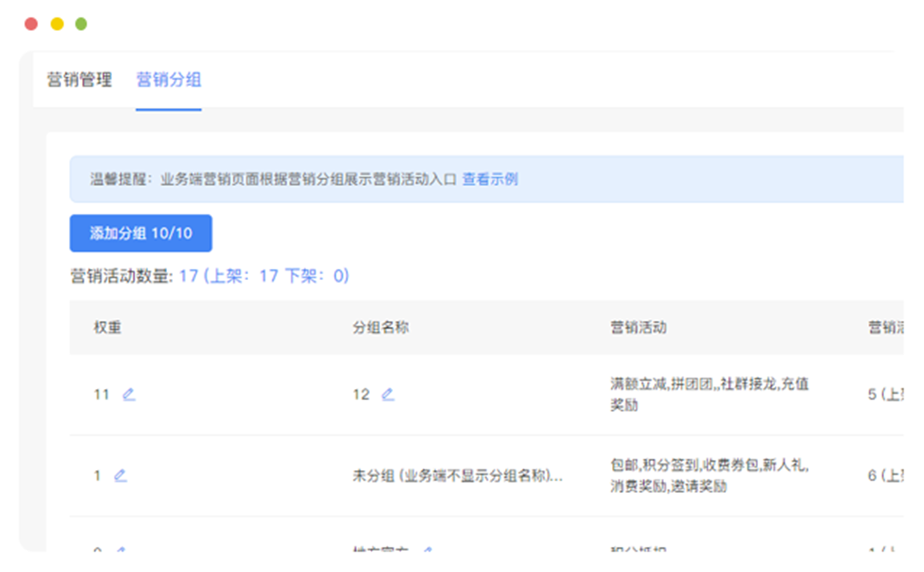924x572 pixels.
Task: Click the yellow minimize window button
Action: tap(56, 24)
